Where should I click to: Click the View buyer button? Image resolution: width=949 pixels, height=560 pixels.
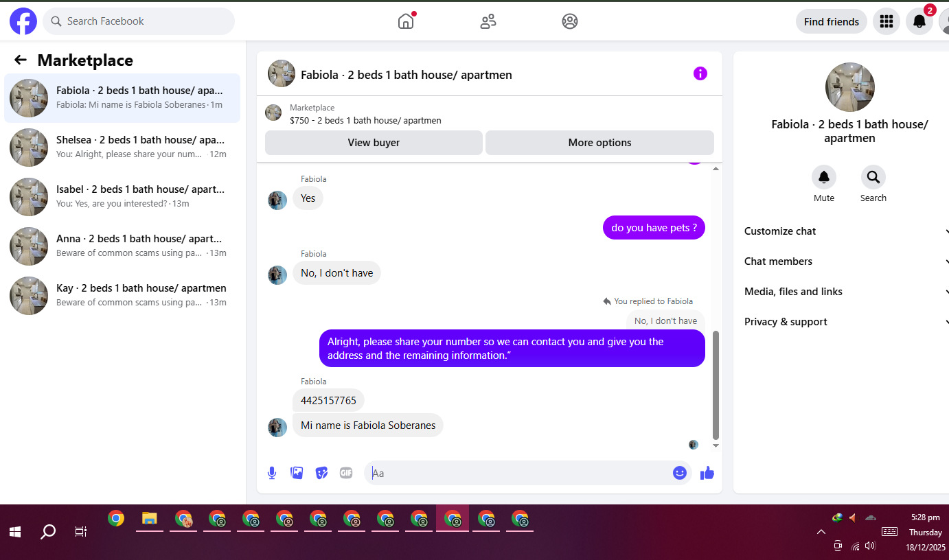point(374,143)
